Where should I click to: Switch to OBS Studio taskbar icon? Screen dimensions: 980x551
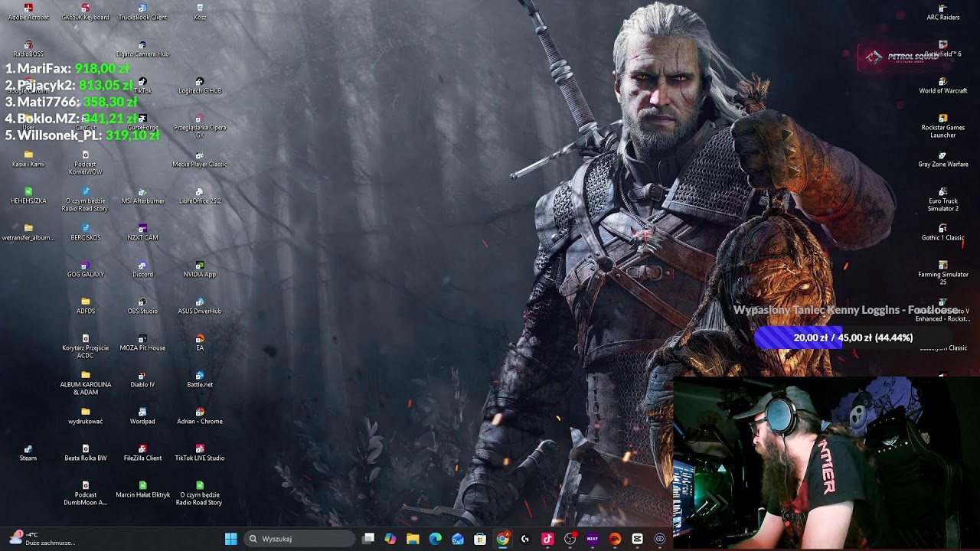click(570, 539)
